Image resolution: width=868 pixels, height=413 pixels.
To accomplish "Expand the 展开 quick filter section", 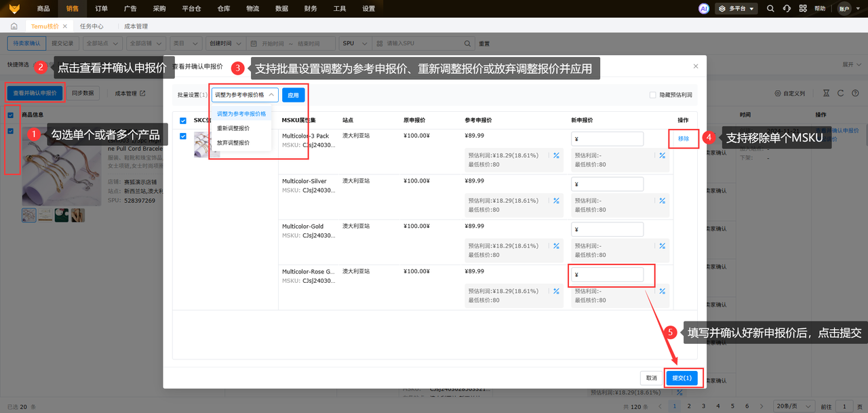I will (x=852, y=64).
